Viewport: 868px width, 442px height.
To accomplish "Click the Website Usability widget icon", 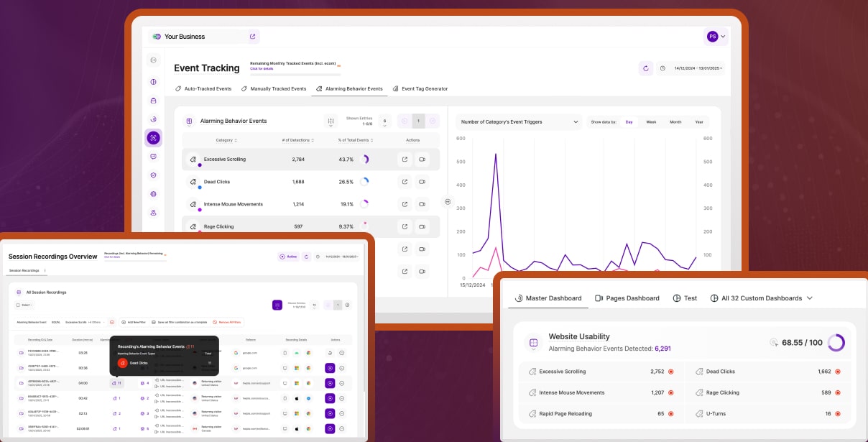I will click(533, 343).
